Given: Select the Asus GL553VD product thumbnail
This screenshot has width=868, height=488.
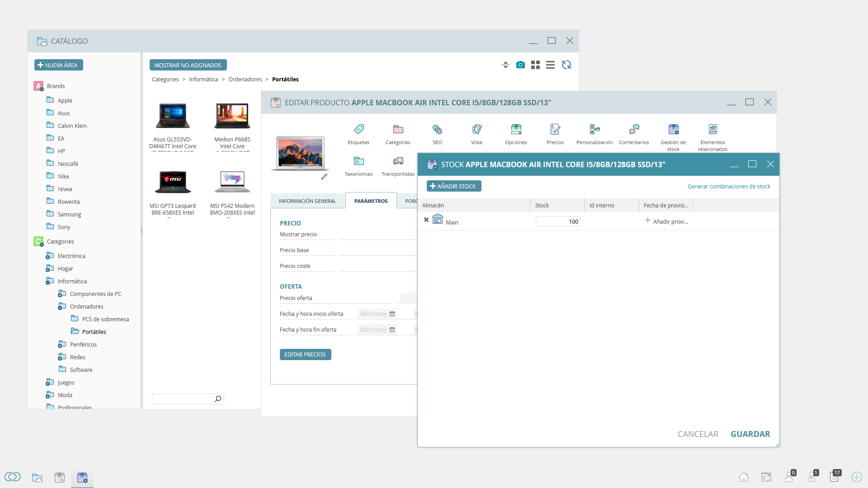Looking at the screenshot, I should (x=173, y=115).
